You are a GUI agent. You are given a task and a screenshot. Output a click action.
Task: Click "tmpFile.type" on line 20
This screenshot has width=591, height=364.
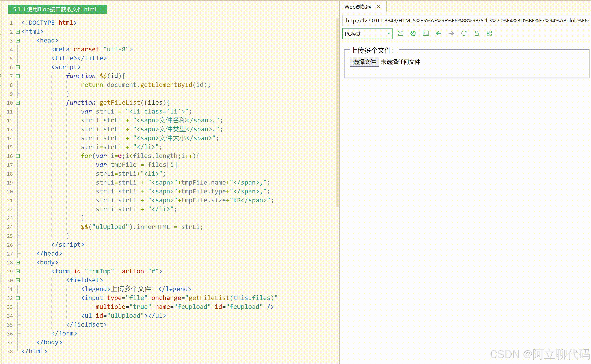203,191
